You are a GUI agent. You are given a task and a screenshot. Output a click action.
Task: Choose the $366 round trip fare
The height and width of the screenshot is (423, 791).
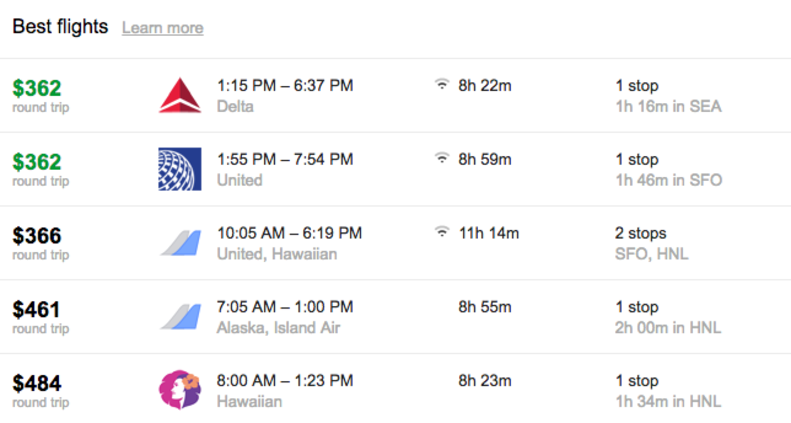37,235
